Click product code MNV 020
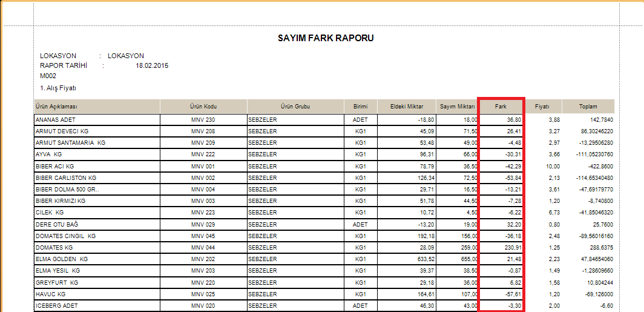 pos(203,306)
